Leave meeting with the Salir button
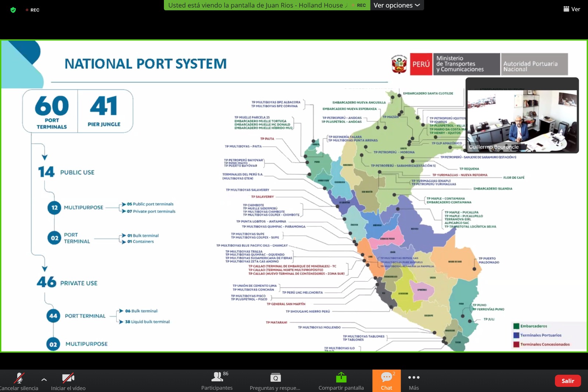This screenshot has height=392, width=588. pyautogui.click(x=568, y=381)
